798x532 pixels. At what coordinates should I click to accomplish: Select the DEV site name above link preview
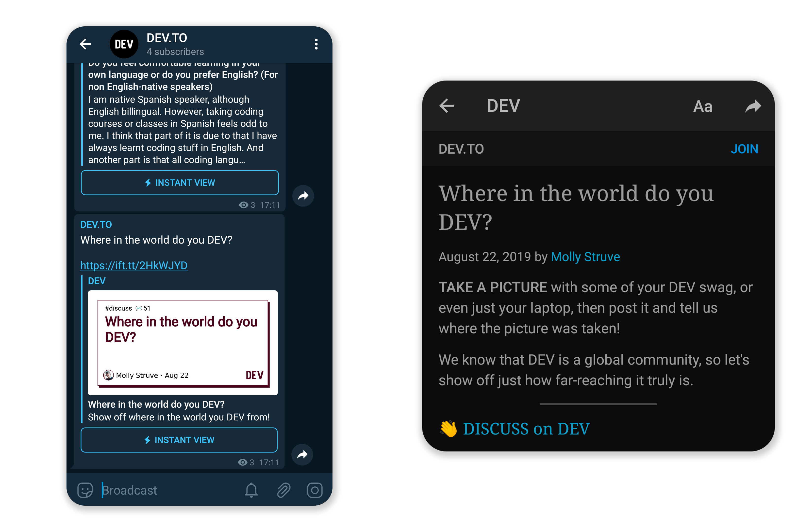(97, 281)
